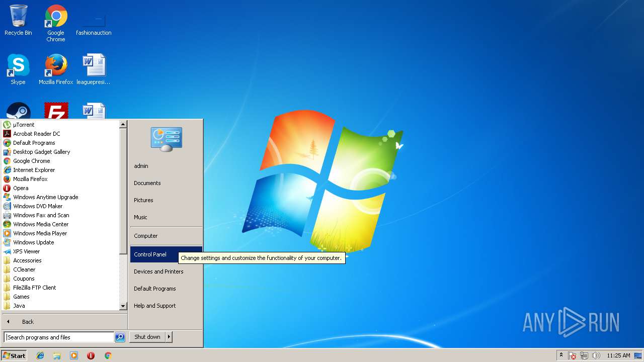Click the user account picture
The height and width of the screenshot is (362, 644).
(167, 139)
